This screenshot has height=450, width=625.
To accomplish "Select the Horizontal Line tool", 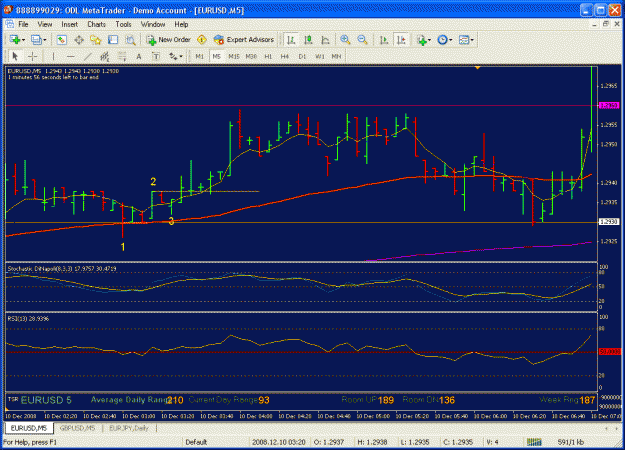I will point(71,57).
